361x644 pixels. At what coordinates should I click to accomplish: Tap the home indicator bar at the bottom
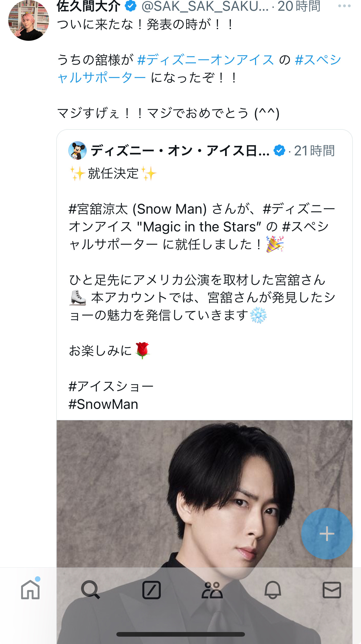(x=181, y=634)
